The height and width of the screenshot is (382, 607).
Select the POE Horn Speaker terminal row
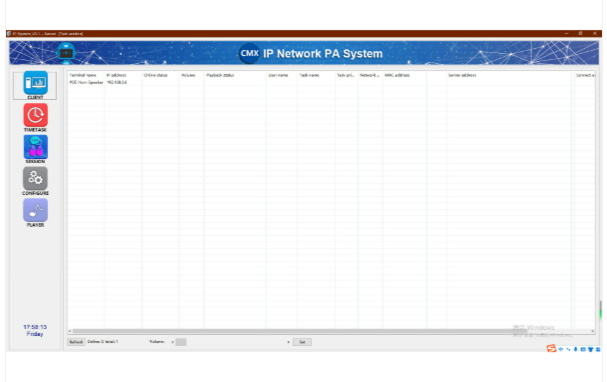(x=331, y=82)
